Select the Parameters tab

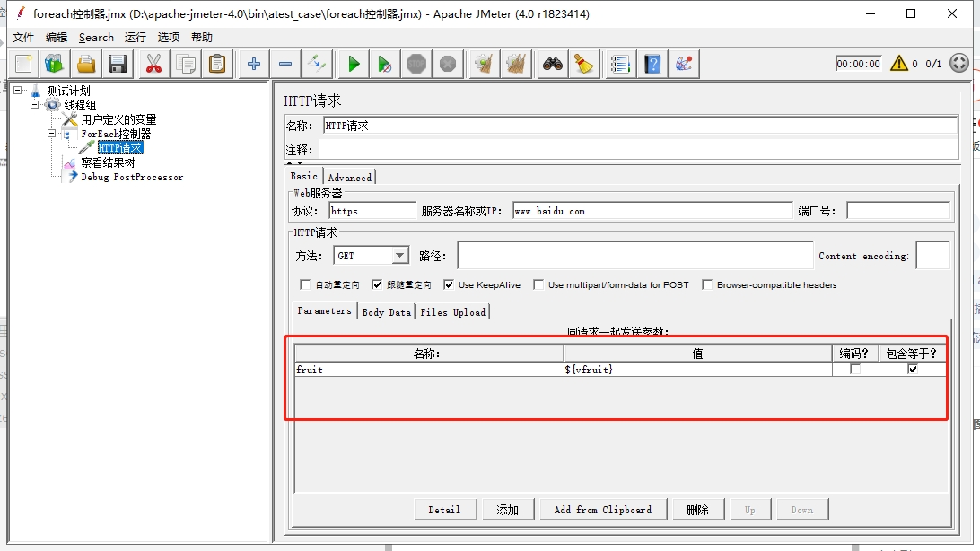point(324,310)
